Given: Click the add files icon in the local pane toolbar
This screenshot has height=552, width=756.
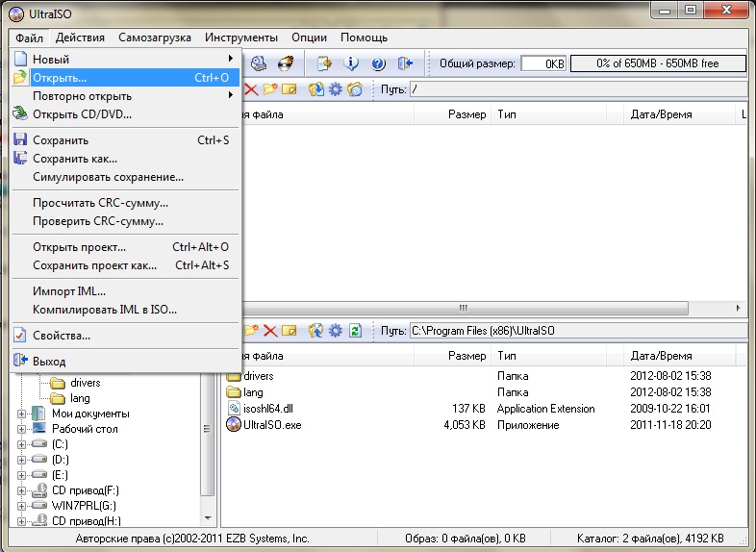Looking at the screenshot, I should [315, 331].
